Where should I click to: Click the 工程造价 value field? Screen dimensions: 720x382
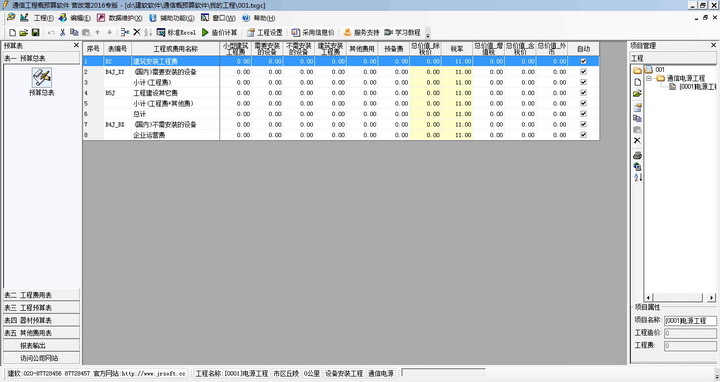[x=690, y=333]
